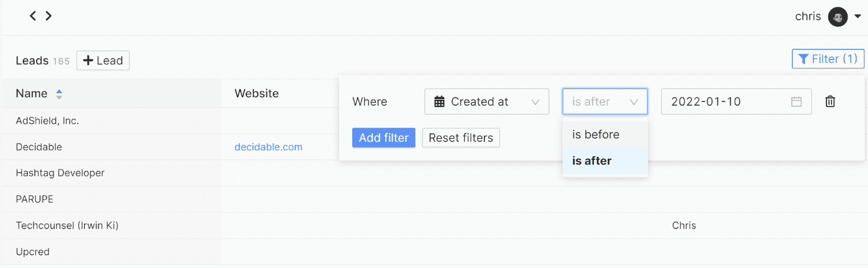
Task: Click the forward navigation arrow
Action: coord(49,16)
